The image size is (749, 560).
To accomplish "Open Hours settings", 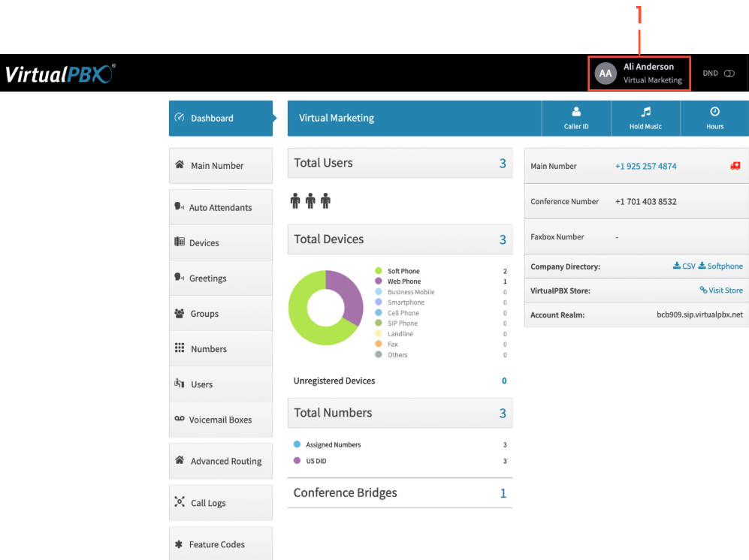I will (x=714, y=119).
